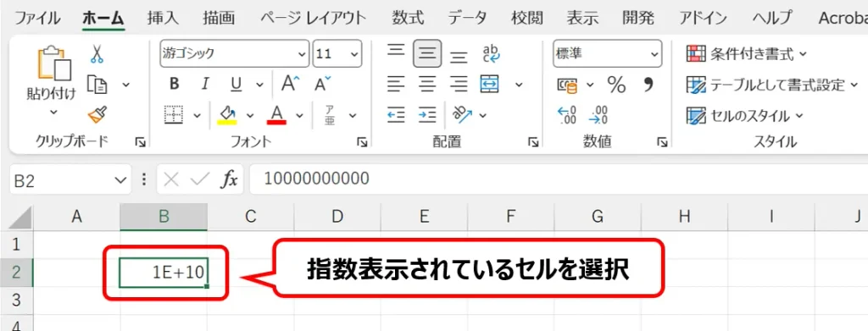Toggle Bold formatting

(x=175, y=84)
